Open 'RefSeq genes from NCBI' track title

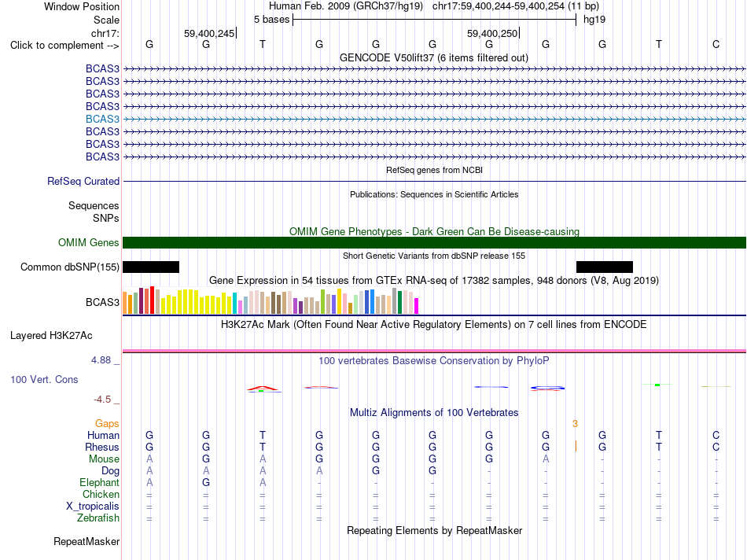[x=434, y=170]
